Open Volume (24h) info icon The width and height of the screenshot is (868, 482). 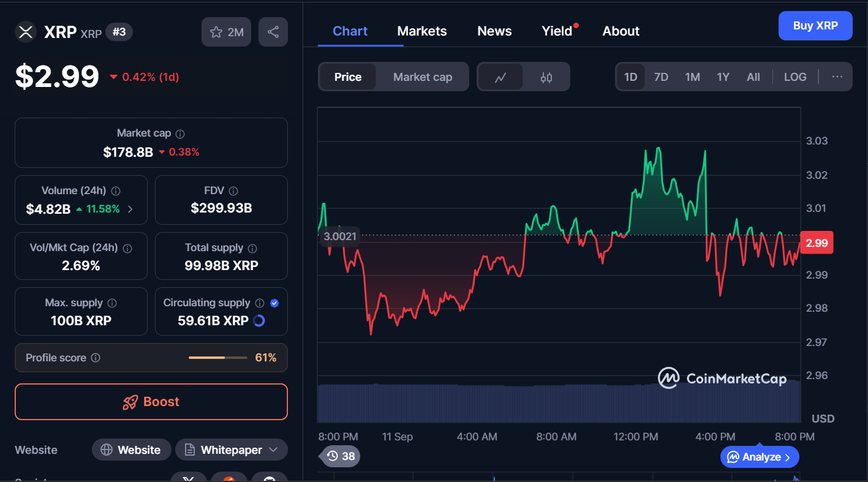point(116,191)
